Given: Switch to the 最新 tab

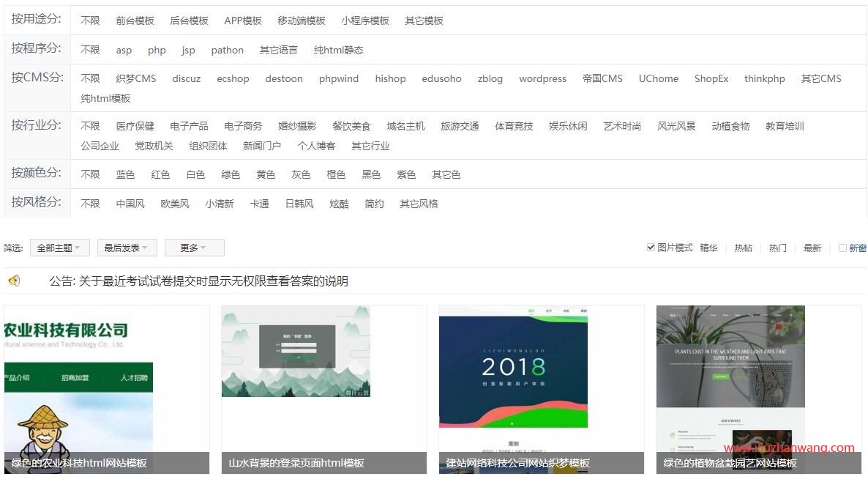Looking at the screenshot, I should (x=812, y=248).
